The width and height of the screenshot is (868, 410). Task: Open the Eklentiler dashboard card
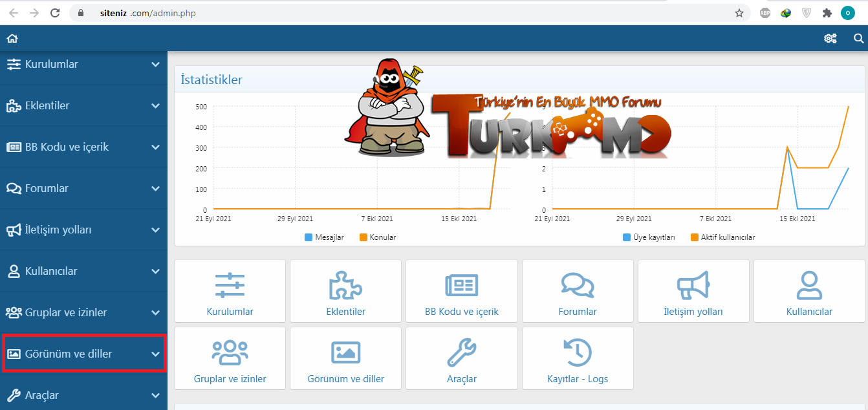pos(346,291)
